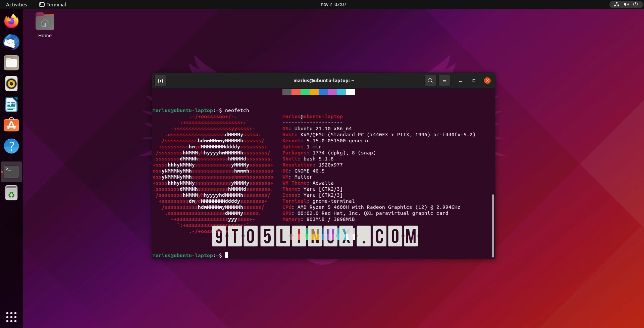
Task: Launch Thunderbird mail from the dock
Action: point(11,42)
